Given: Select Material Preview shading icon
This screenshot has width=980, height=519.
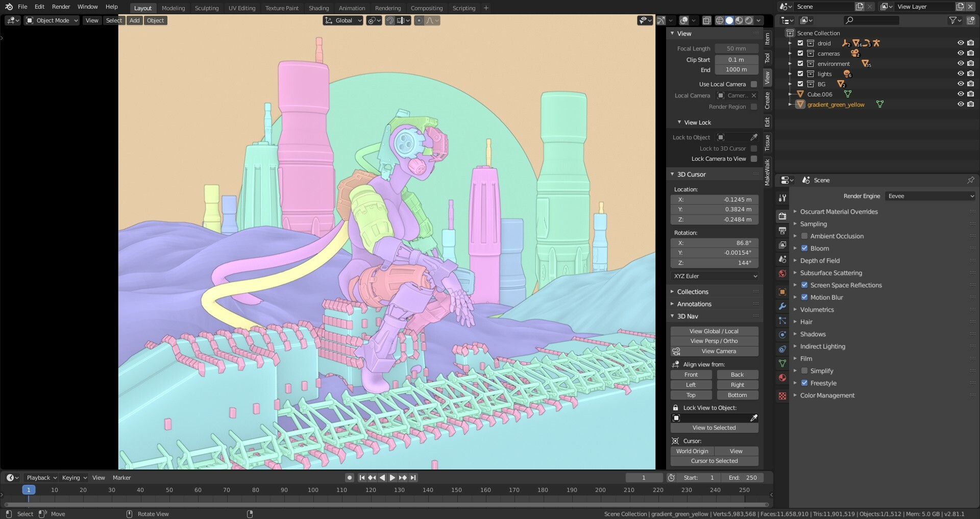Looking at the screenshot, I should 739,20.
